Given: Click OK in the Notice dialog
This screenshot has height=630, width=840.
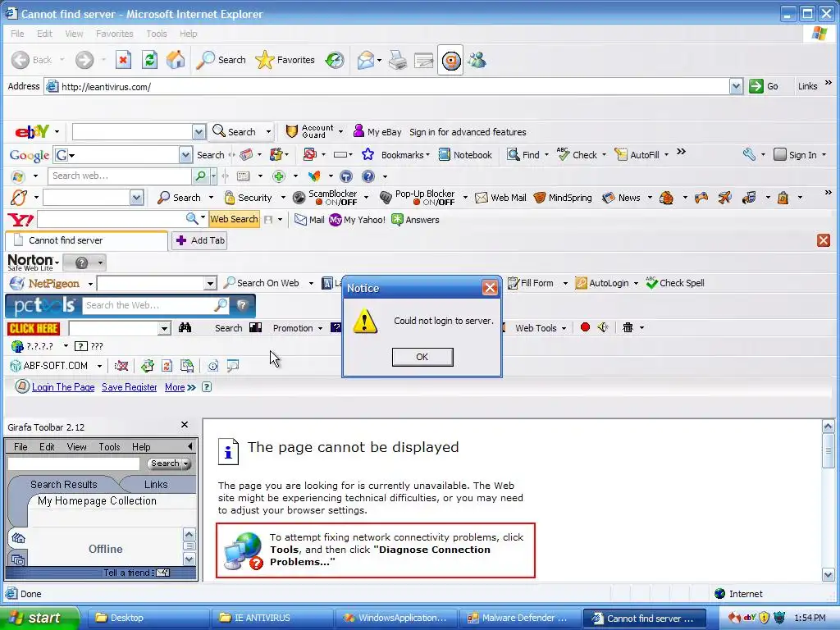Looking at the screenshot, I should click(422, 357).
